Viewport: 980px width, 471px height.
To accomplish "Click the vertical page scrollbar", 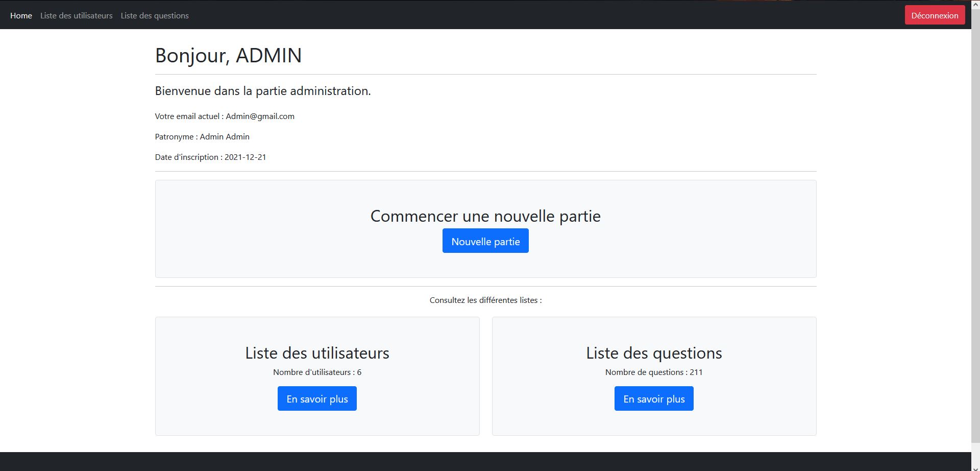I will 975,225.
